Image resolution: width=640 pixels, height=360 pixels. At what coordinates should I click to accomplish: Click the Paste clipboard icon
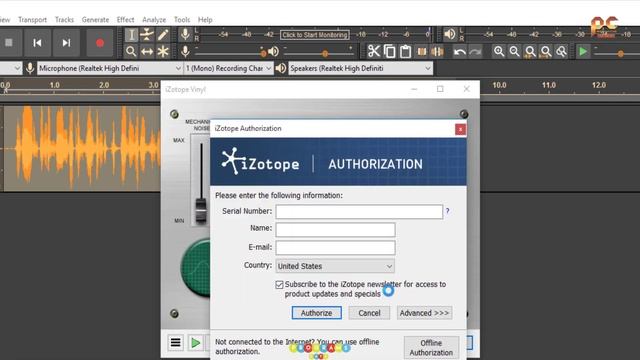405,51
